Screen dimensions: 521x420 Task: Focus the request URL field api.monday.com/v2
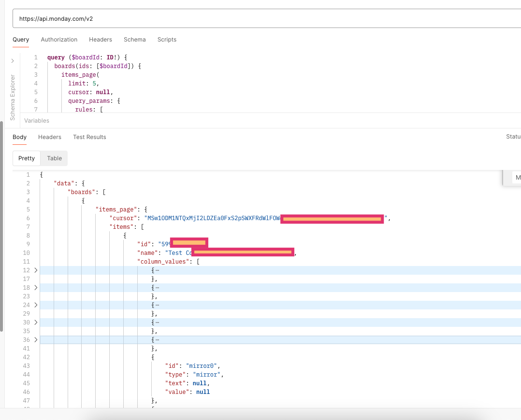(267, 19)
